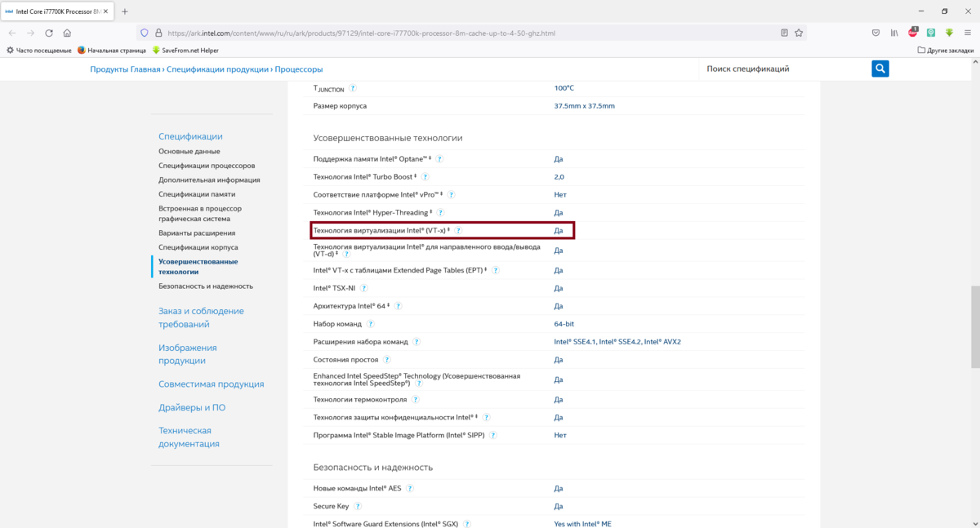This screenshot has height=528, width=980.
Task: Open Заказ и соблюдение требований sidebar link
Action: 201,317
